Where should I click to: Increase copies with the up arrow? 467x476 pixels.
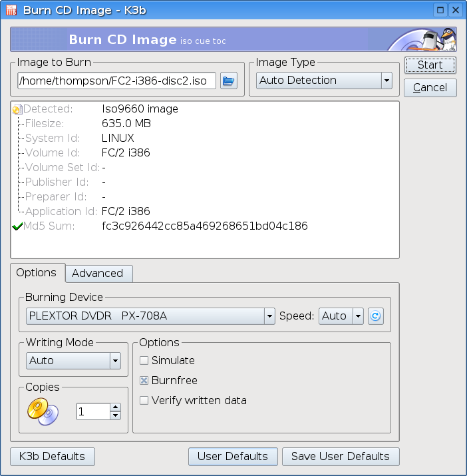click(x=115, y=407)
